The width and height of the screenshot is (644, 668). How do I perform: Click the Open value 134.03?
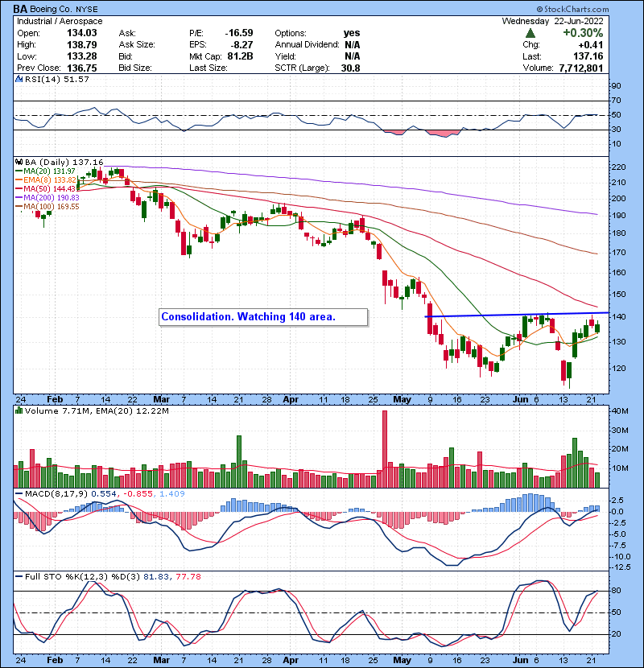[82, 33]
